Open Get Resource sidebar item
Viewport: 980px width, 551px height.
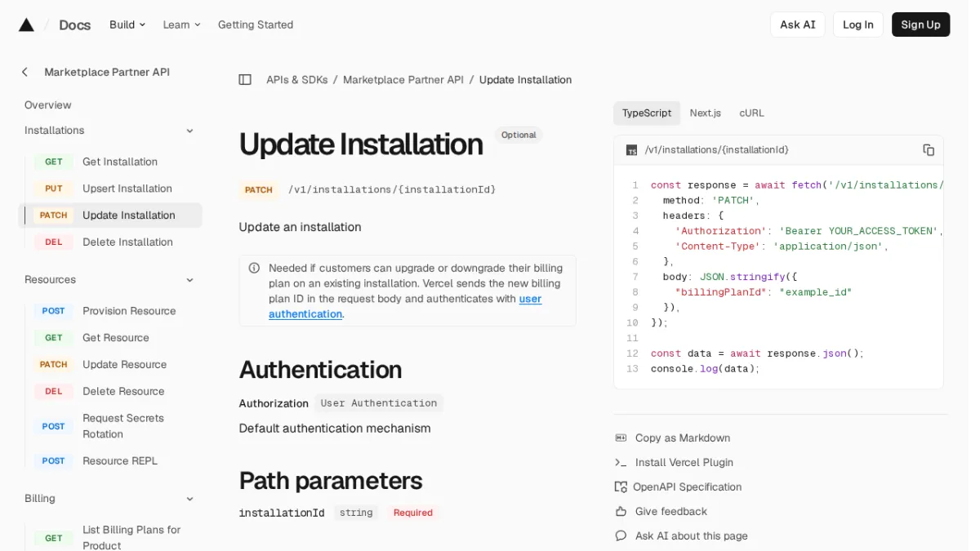(x=116, y=337)
